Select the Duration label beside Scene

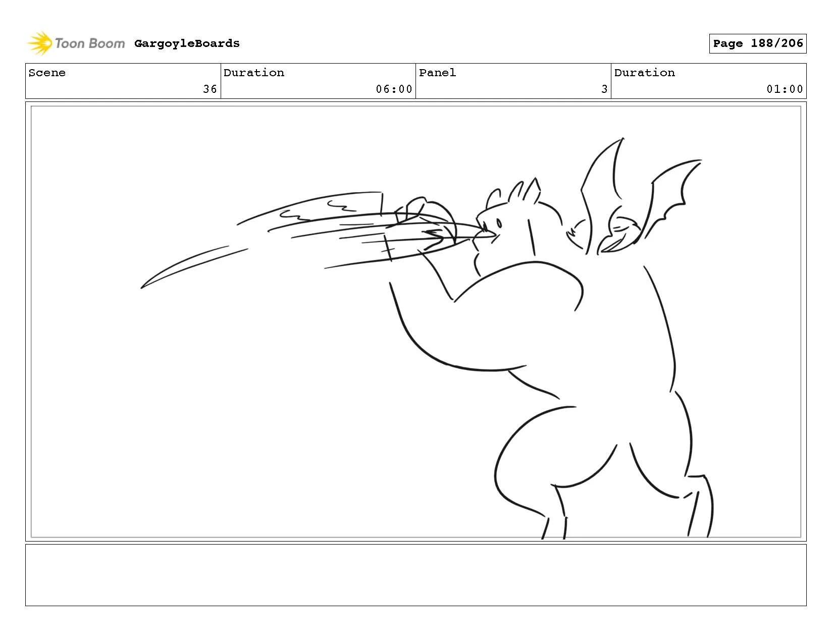[254, 73]
